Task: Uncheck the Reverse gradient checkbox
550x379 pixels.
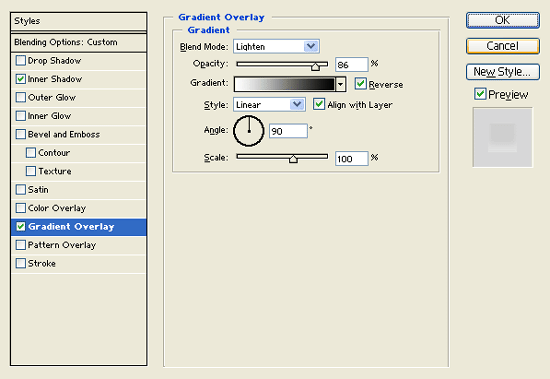Action: pos(361,84)
